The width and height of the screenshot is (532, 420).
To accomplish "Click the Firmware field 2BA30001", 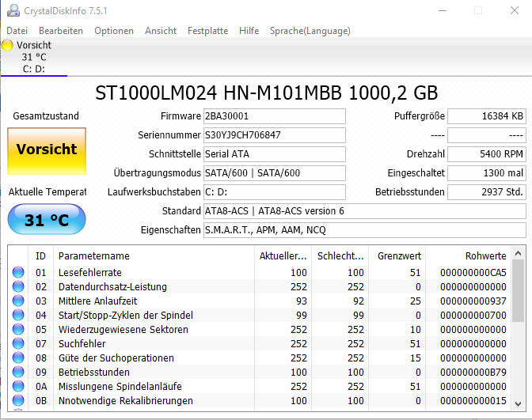I will [x=275, y=116].
